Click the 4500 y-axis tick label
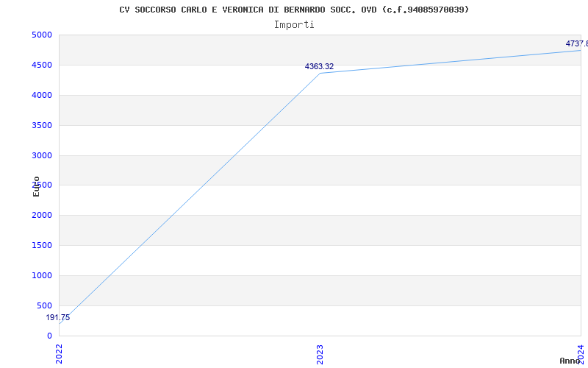The width and height of the screenshot is (588, 368). (42, 65)
